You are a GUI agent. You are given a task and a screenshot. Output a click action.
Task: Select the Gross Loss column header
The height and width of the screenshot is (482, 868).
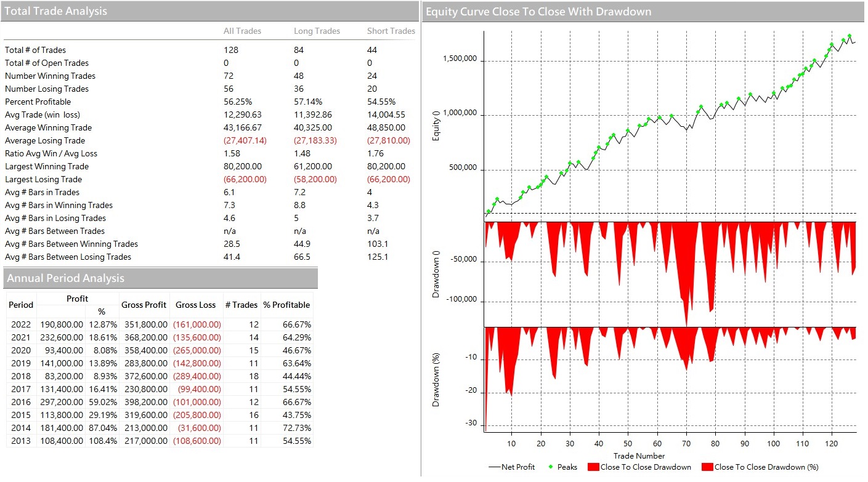click(x=196, y=305)
